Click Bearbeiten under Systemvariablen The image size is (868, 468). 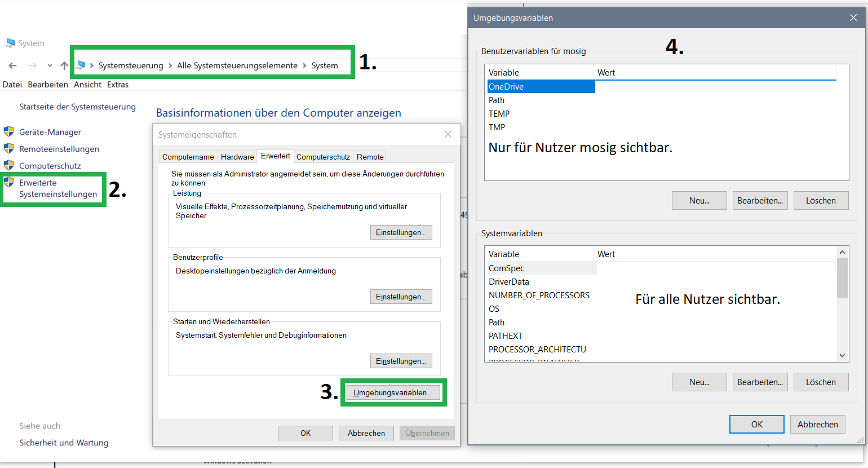(760, 382)
